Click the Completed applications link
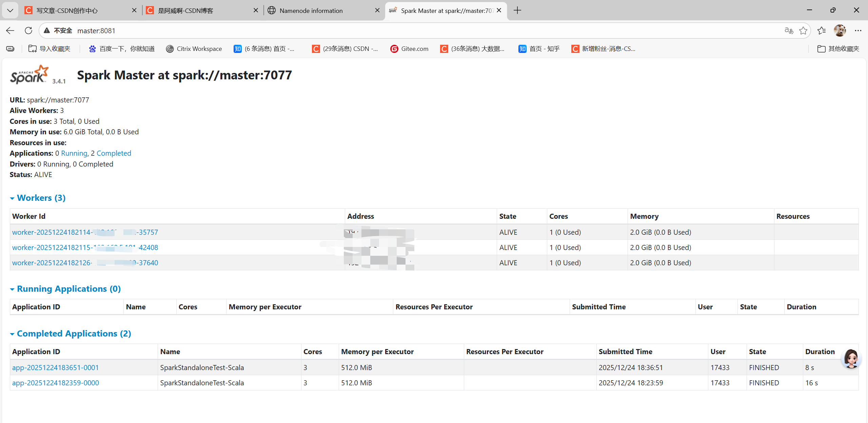 click(x=114, y=153)
